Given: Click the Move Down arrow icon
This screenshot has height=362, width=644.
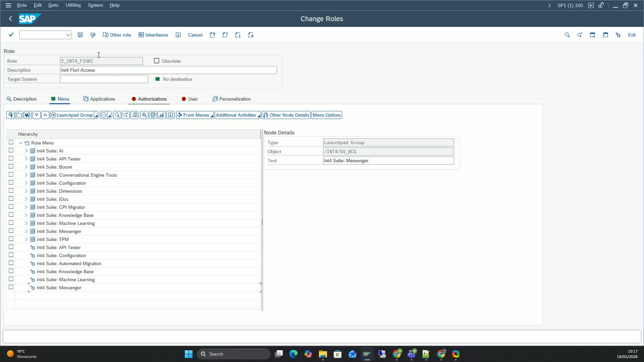Looking at the screenshot, I should click(37, 115).
